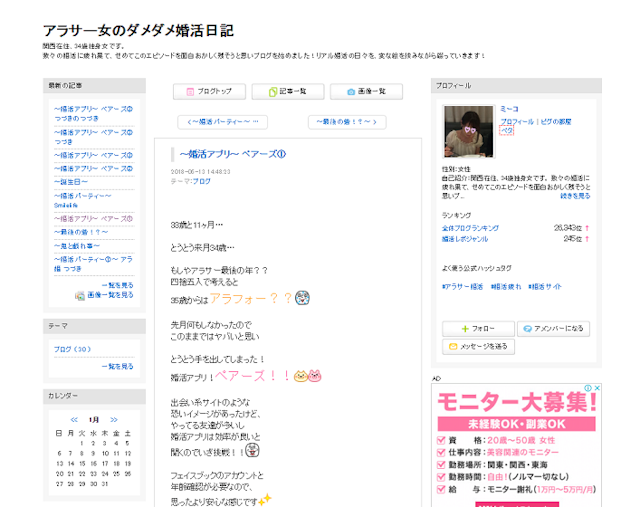Screen dimensions: 640x507
Task: Click 画像一覧を見る icon link in sidebar
Action: point(105,296)
